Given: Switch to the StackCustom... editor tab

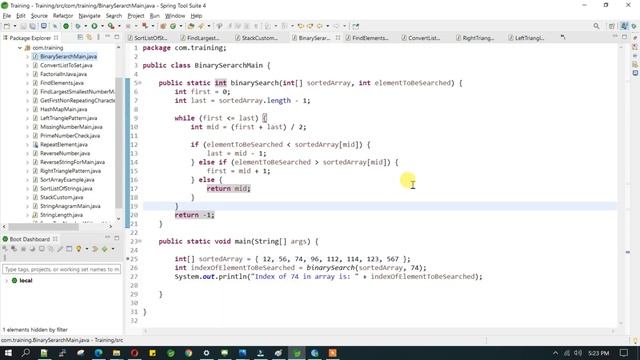Looking at the screenshot, I should click(x=260, y=38).
